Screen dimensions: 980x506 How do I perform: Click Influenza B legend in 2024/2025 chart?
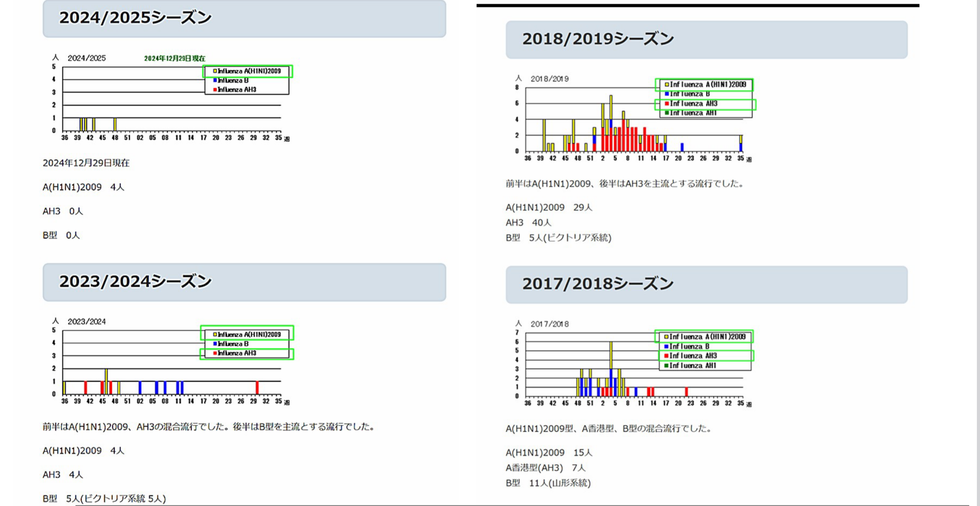point(232,80)
